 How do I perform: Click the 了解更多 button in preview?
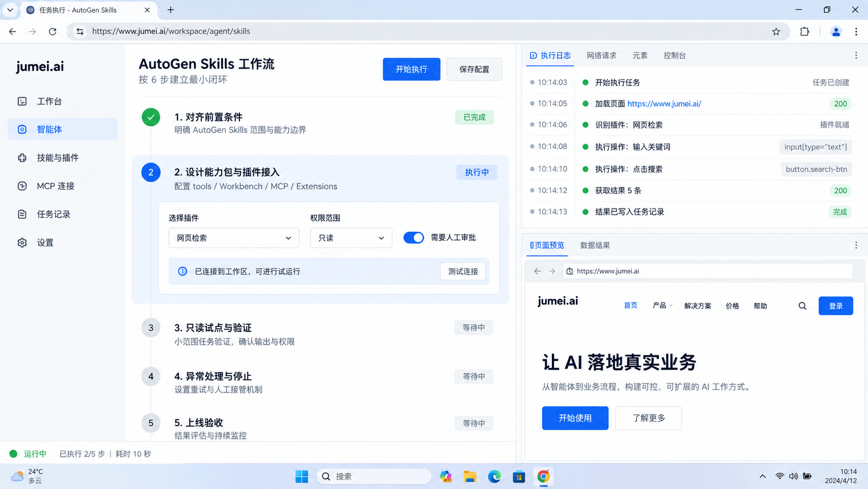648,418
